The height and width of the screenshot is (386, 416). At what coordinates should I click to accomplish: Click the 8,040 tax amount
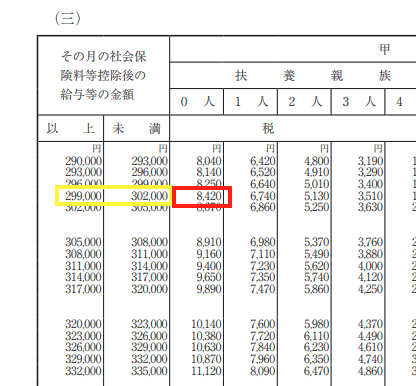(x=209, y=161)
